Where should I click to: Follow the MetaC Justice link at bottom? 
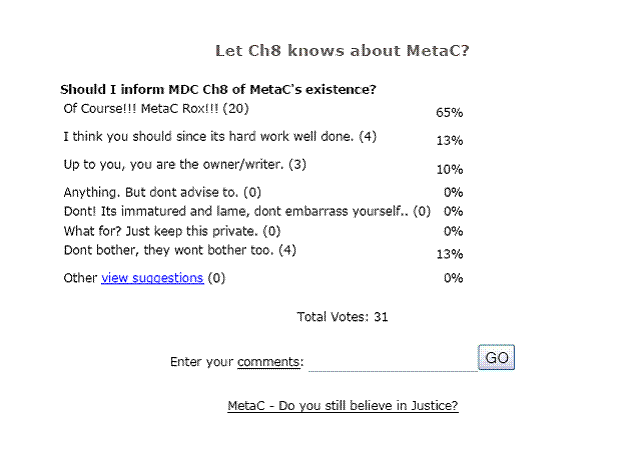(343, 406)
